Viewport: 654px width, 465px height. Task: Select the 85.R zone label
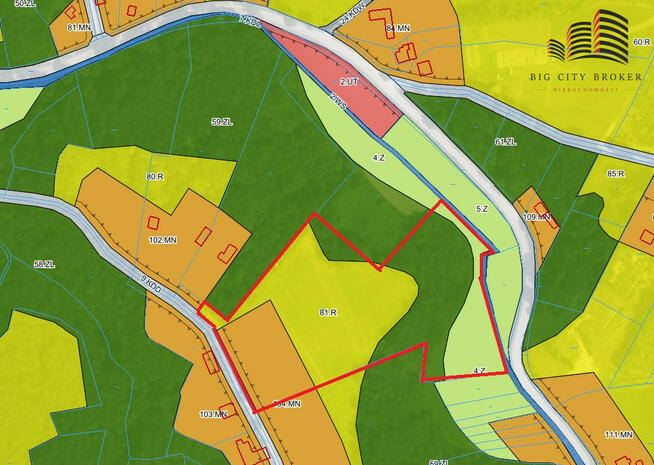[x=615, y=174]
